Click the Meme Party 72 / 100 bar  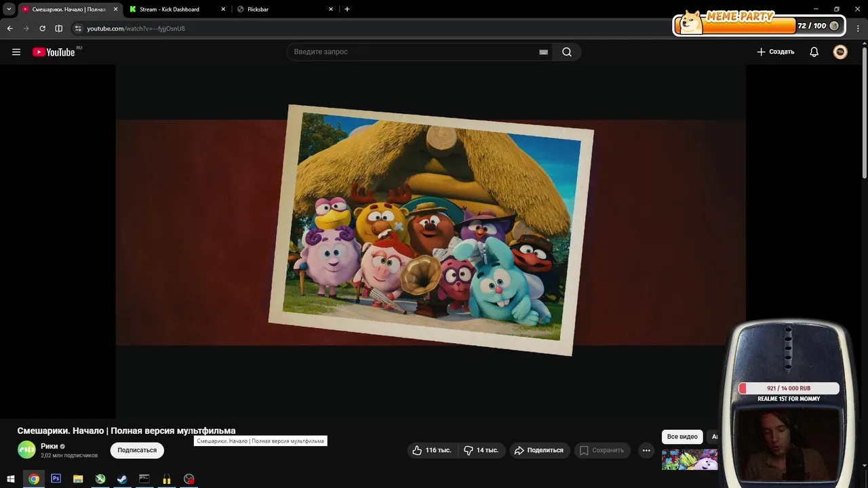coord(759,26)
